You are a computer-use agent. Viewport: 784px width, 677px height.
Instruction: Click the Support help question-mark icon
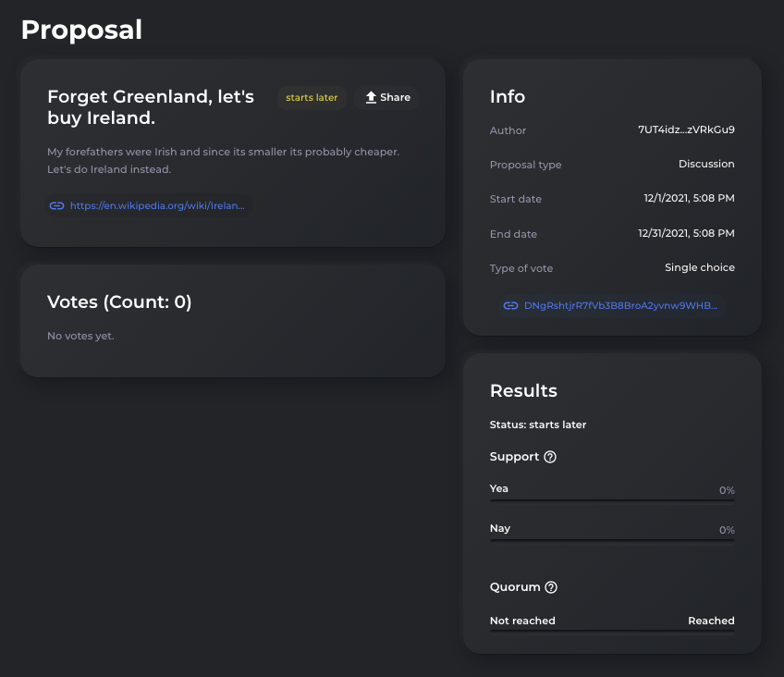pyautogui.click(x=550, y=457)
